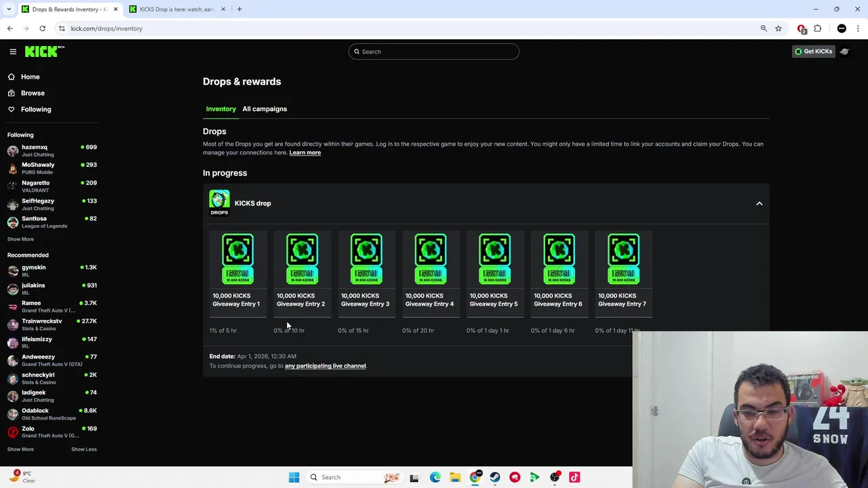Select Giveaway Entry 4 reward image
This screenshot has width=868, height=488.
tap(431, 258)
